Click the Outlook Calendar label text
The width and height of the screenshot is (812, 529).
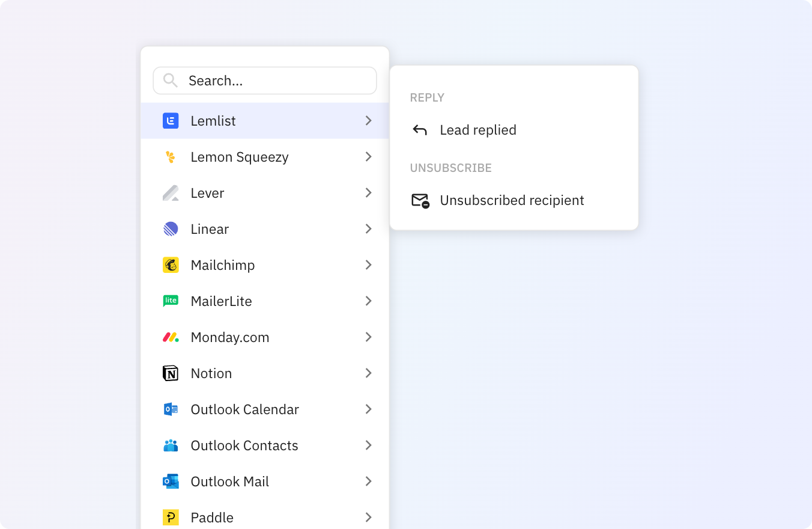[x=244, y=409]
